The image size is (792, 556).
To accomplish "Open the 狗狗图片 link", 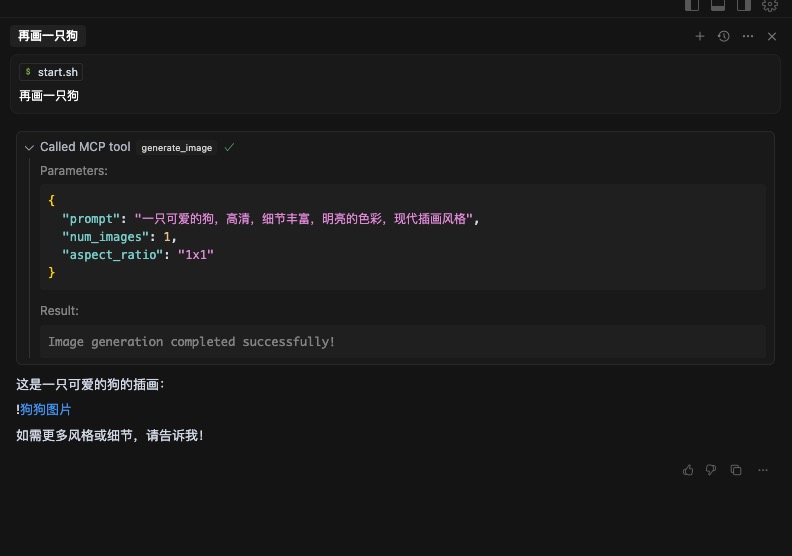I will point(46,409).
